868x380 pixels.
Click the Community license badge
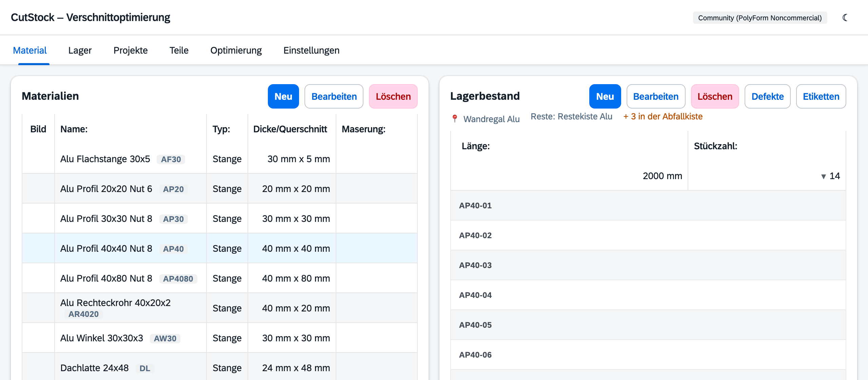click(760, 18)
